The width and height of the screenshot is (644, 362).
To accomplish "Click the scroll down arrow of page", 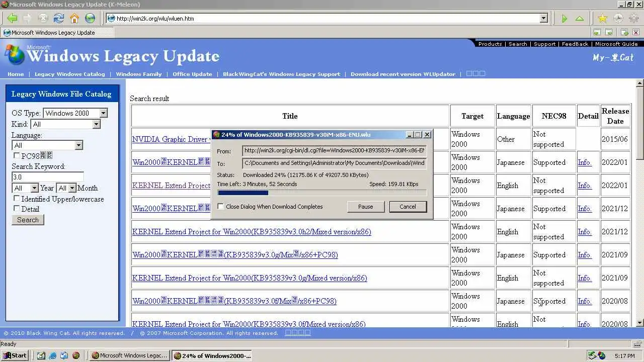I will coord(640,323).
